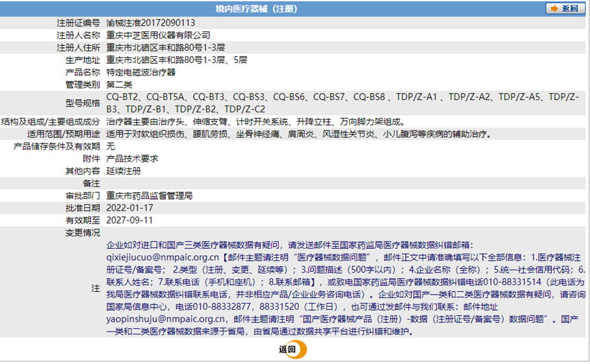The width and height of the screenshot is (590, 364).
Task: Click the label 注册人住所
Action: click(x=78, y=48)
